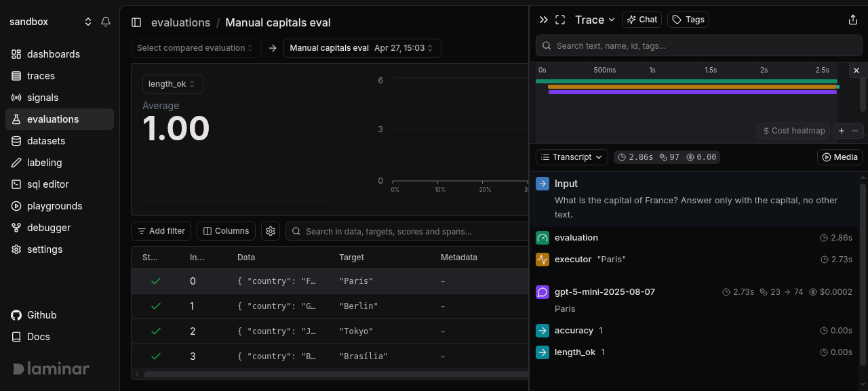
Task: Click evaluations breadcrumb
Action: [x=180, y=22]
